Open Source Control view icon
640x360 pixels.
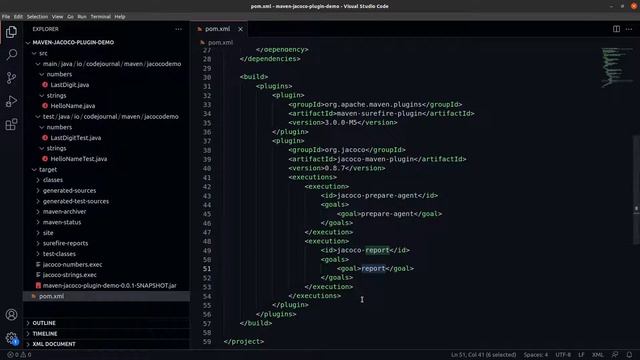point(11,78)
